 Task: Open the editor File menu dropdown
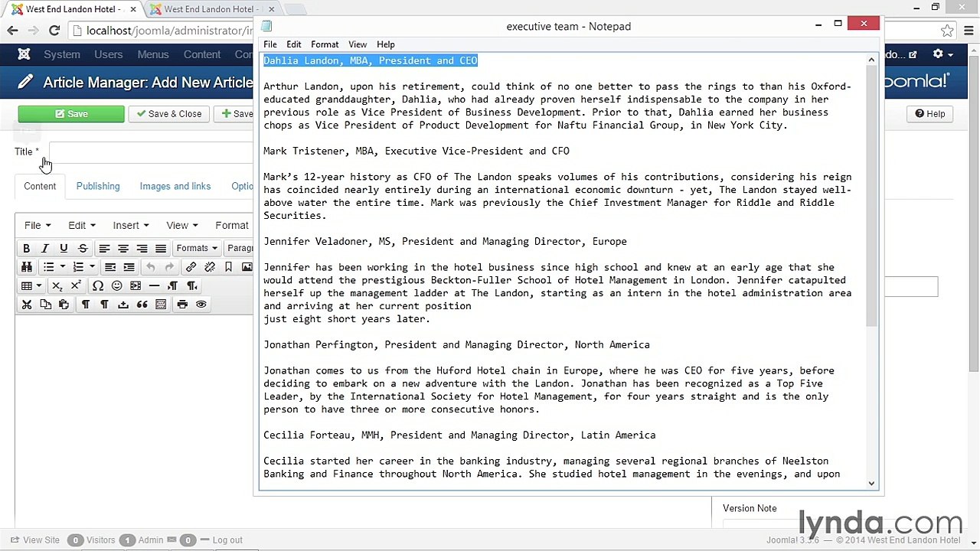[x=37, y=225]
